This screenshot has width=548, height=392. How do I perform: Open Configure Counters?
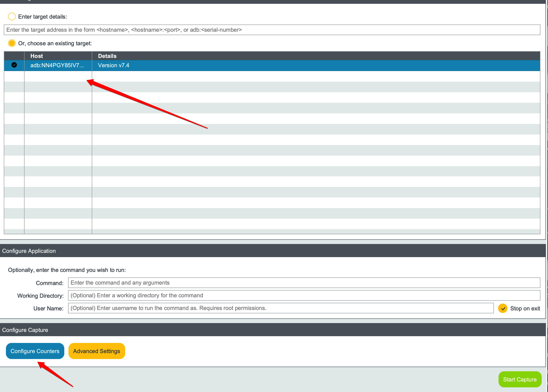[35, 351]
